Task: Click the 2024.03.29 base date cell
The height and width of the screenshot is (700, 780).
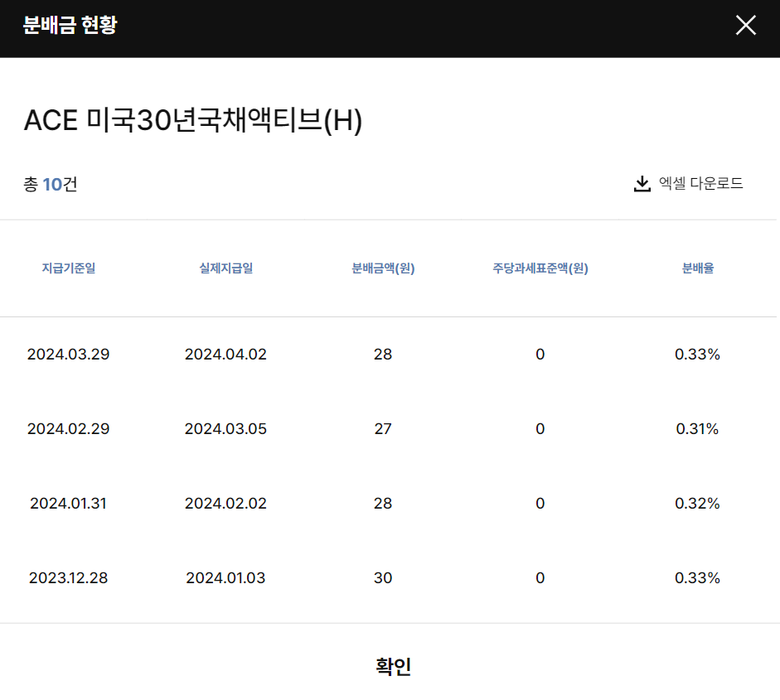Action: [68, 354]
